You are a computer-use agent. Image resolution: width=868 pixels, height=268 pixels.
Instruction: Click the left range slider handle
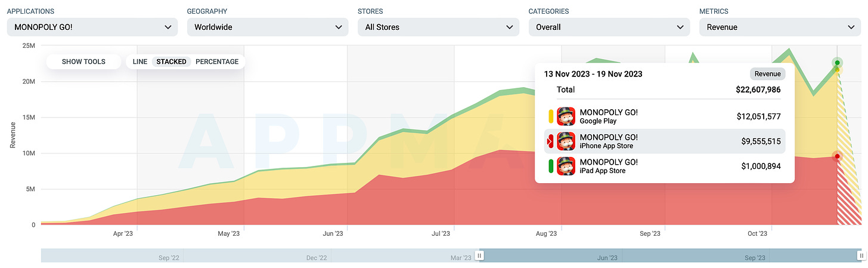[x=479, y=255]
